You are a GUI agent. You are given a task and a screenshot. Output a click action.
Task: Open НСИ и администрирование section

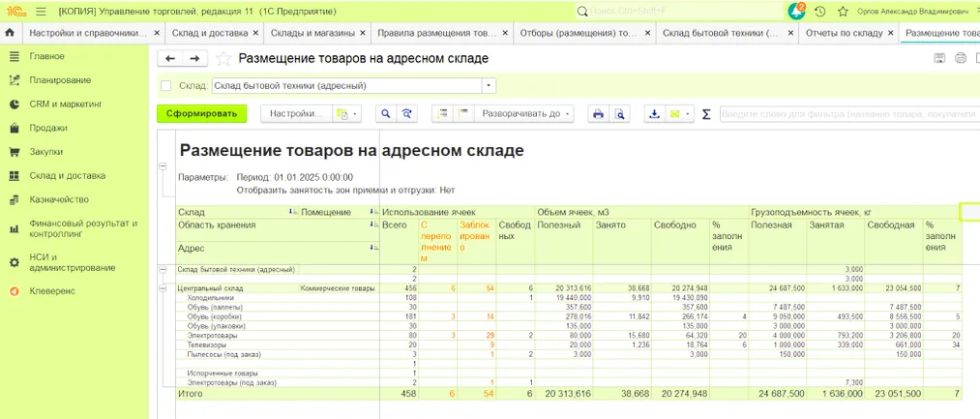tap(72, 262)
